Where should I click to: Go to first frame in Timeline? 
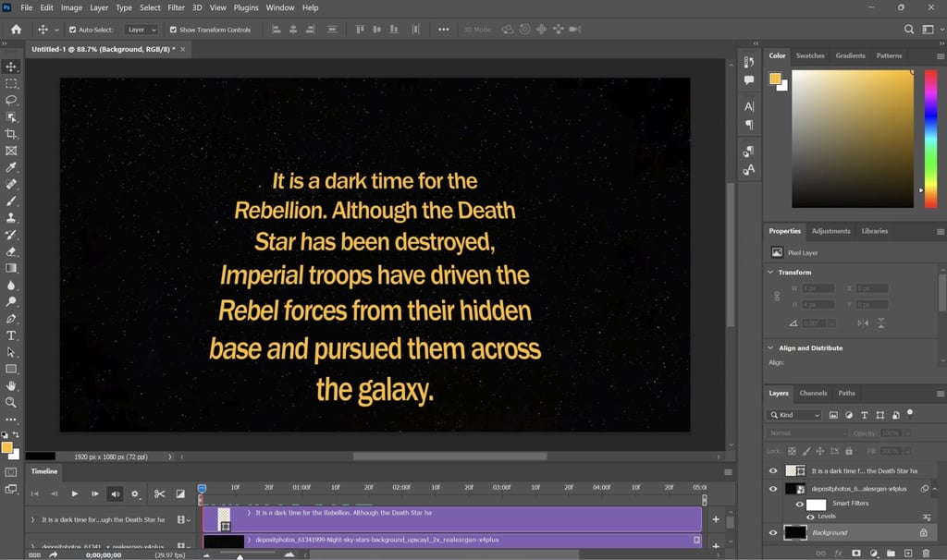tap(34, 493)
